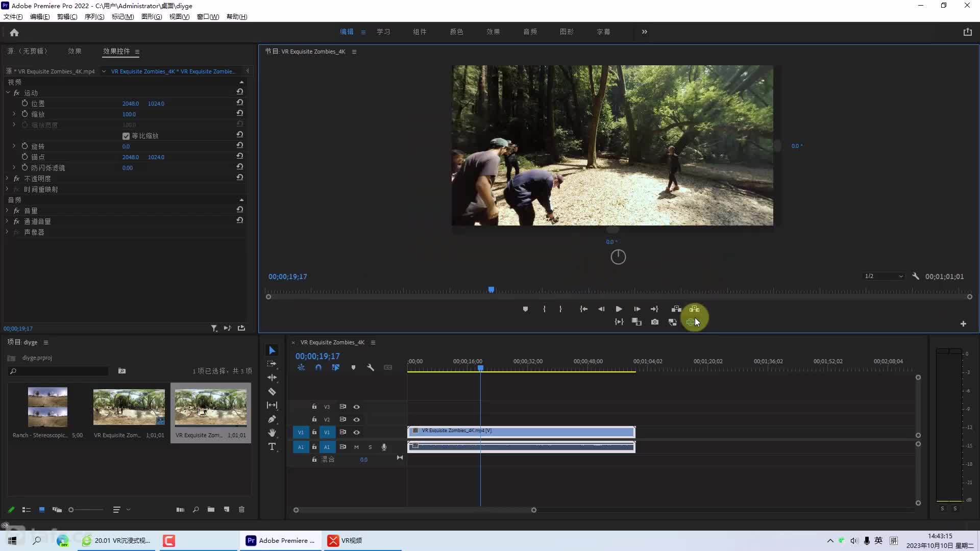Go to In point
Image resolution: width=980 pixels, height=551 pixels.
click(583, 309)
